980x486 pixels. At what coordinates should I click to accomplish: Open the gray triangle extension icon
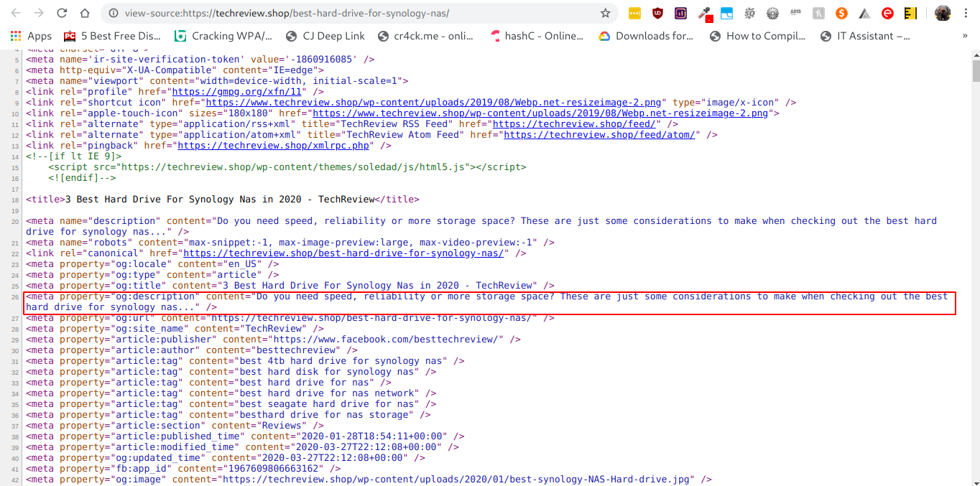tap(864, 13)
